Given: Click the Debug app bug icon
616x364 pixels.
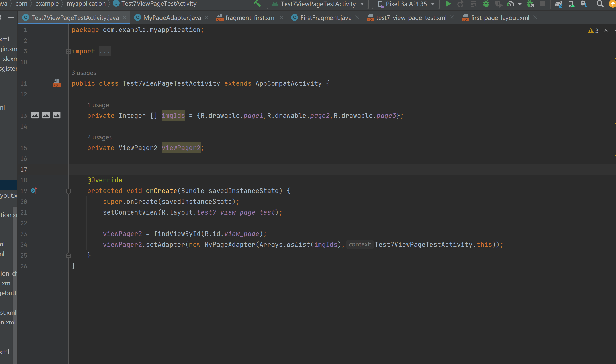Looking at the screenshot, I should tap(486, 4).
